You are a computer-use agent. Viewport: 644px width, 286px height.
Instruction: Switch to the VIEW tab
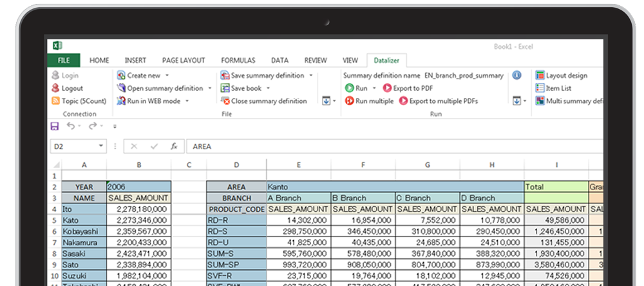350,61
